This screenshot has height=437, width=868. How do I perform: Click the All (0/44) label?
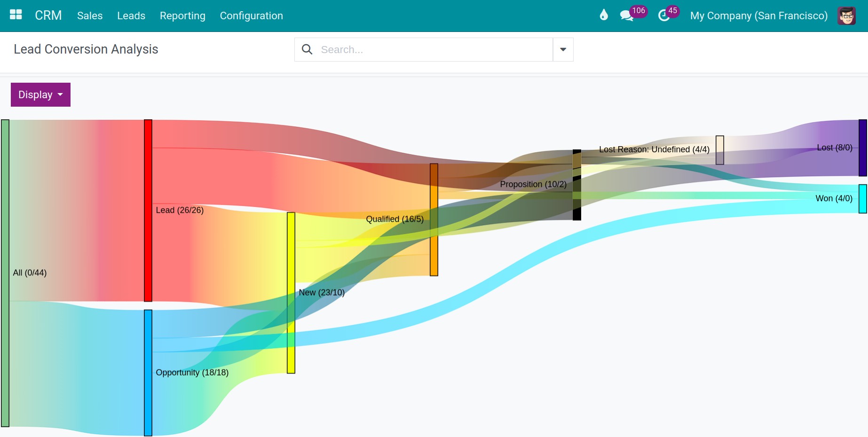(30, 273)
